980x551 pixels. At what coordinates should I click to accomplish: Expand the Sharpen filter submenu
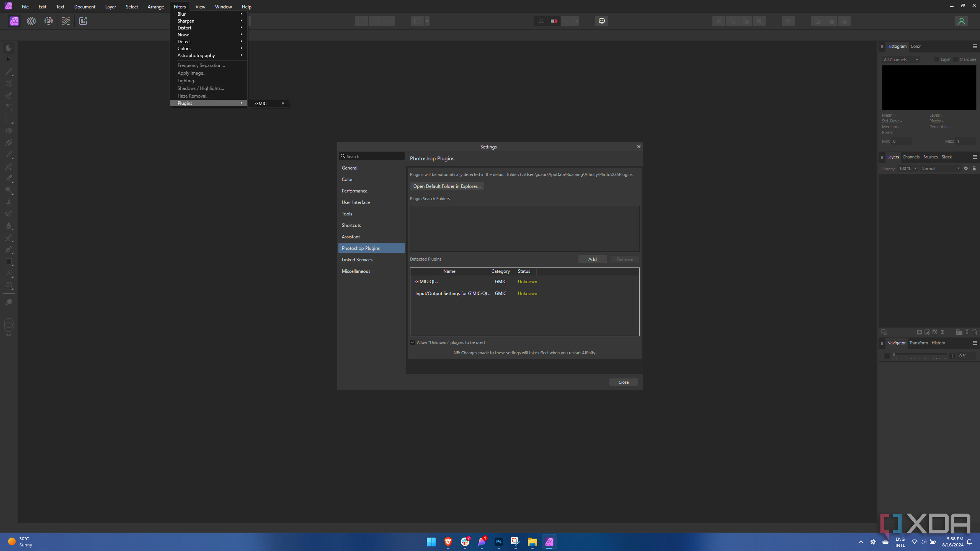coord(209,21)
